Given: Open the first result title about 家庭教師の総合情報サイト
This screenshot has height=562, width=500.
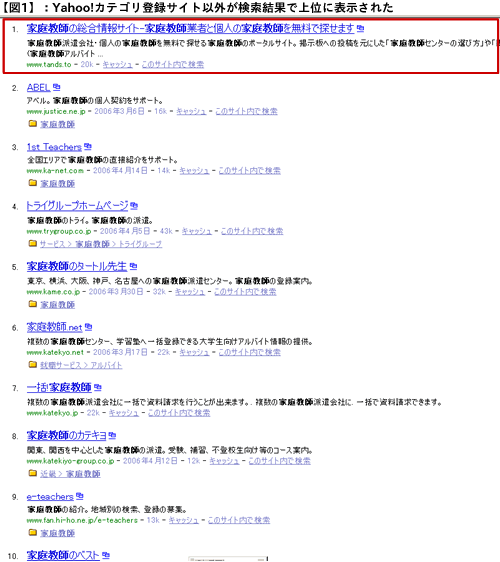Looking at the screenshot, I should tap(190, 28).
